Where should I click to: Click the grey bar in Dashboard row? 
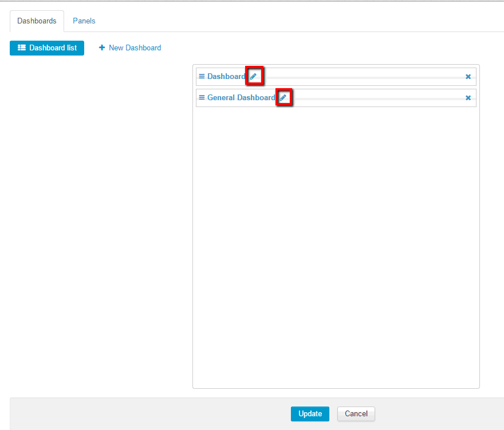tap(361, 77)
